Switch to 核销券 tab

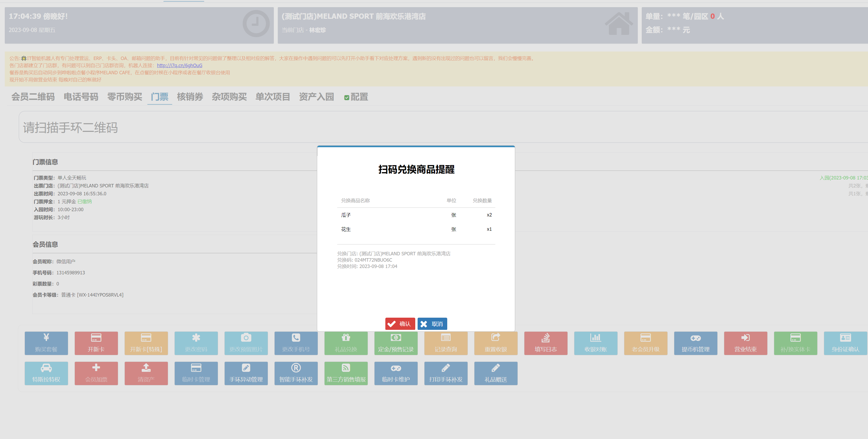190,97
